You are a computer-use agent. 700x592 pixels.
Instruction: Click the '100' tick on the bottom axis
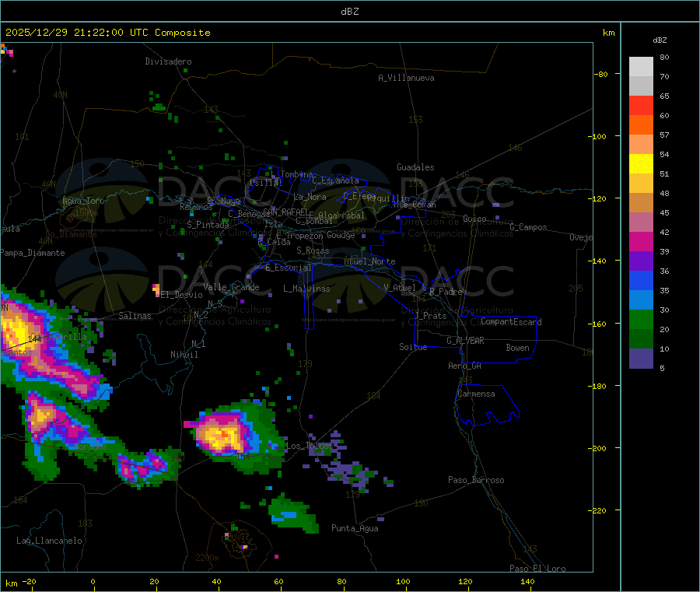[403, 581]
